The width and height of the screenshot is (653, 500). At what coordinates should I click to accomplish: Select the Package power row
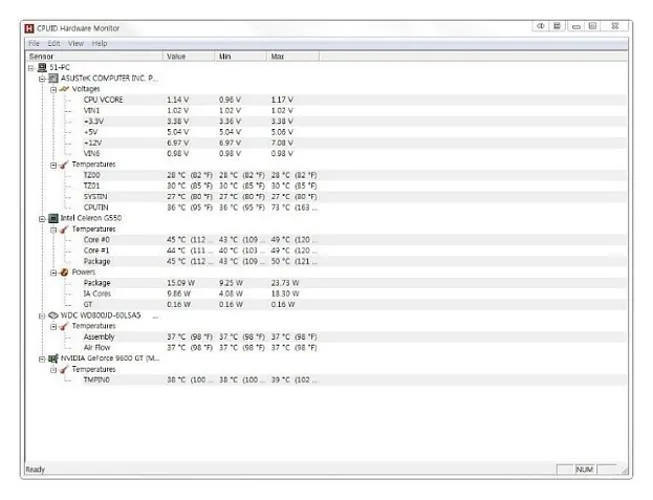pyautogui.click(x=326, y=283)
